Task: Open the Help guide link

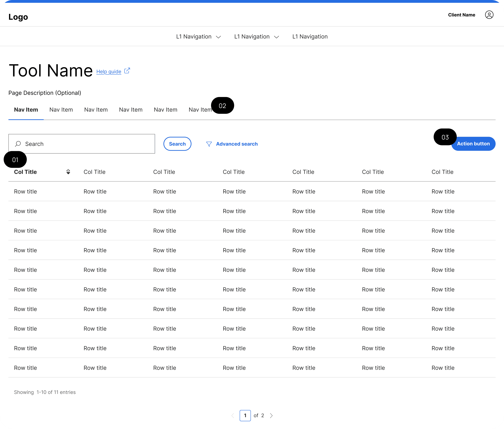Action: point(109,71)
